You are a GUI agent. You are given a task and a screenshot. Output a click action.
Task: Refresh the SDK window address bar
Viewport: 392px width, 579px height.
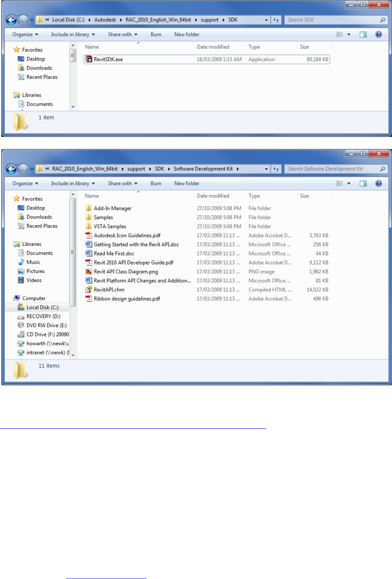pyautogui.click(x=276, y=20)
